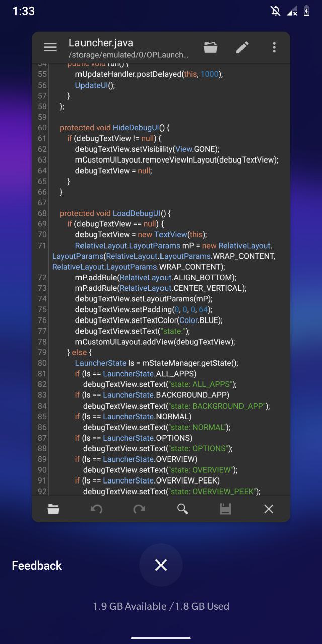Click View.GONE on line 62
This screenshot has height=644, width=322.
pyautogui.click(x=195, y=149)
